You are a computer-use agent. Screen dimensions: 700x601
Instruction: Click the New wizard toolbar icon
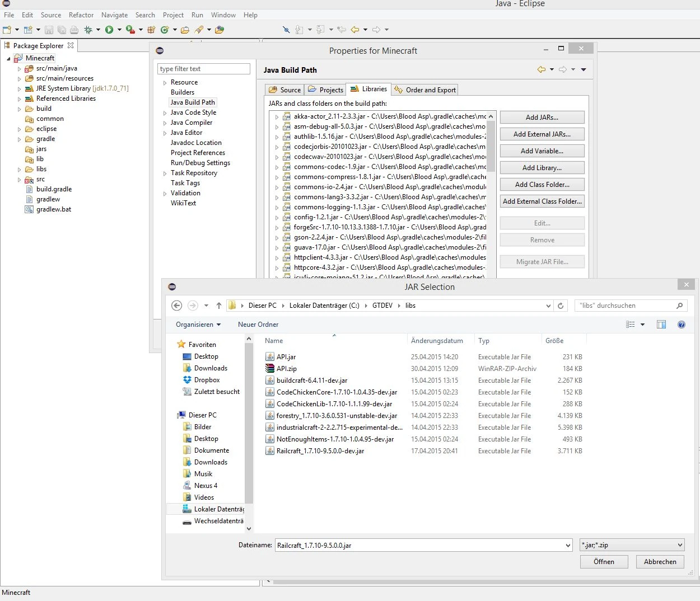click(x=7, y=30)
